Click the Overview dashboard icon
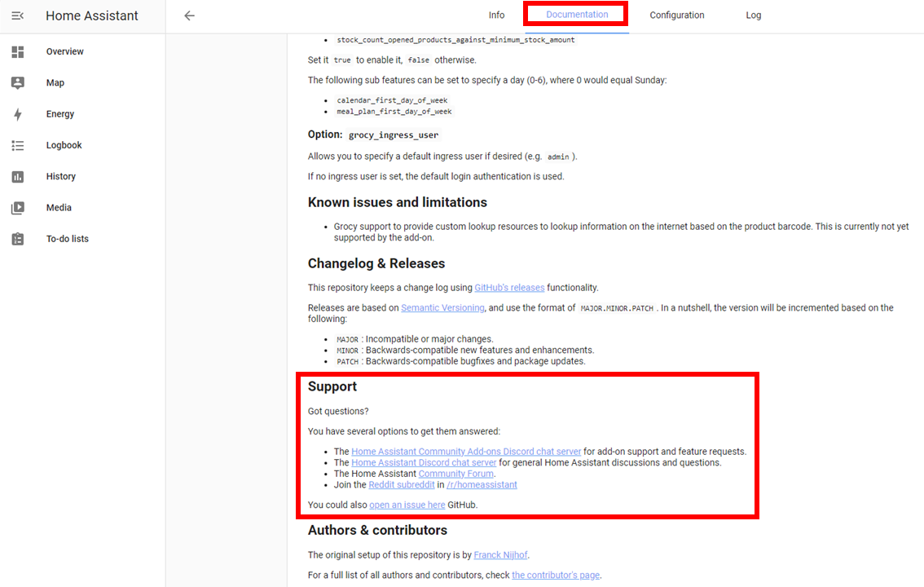This screenshot has width=924, height=587. [x=18, y=52]
